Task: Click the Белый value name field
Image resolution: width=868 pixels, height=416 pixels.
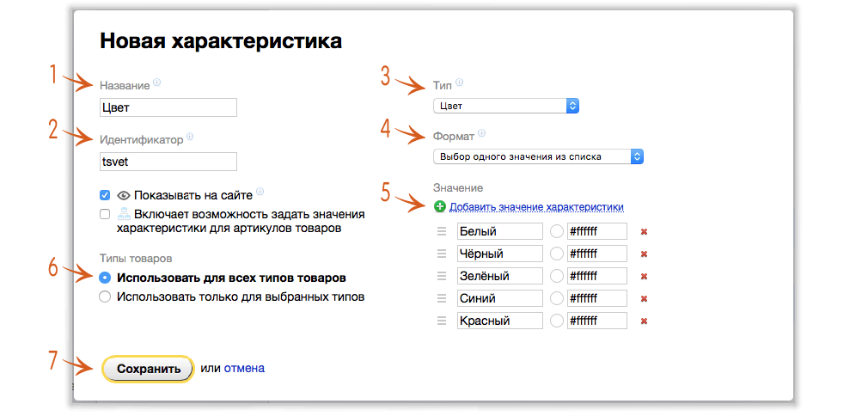Action: point(500,231)
